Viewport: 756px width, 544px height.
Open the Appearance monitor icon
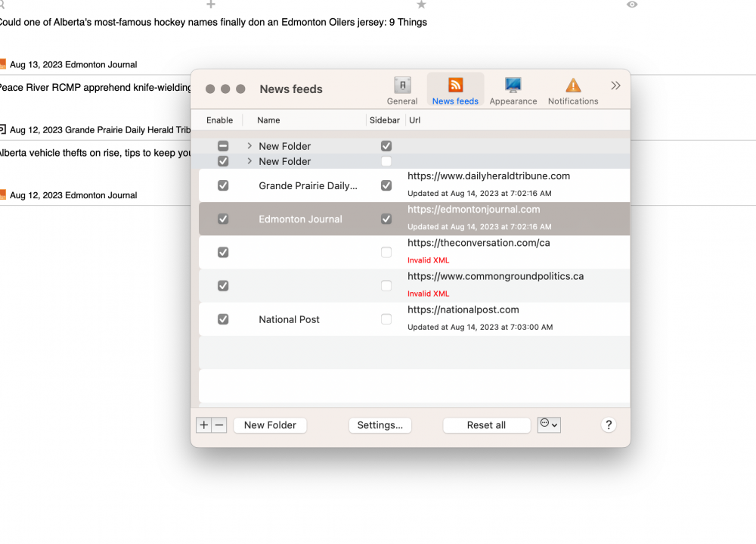pyautogui.click(x=513, y=86)
